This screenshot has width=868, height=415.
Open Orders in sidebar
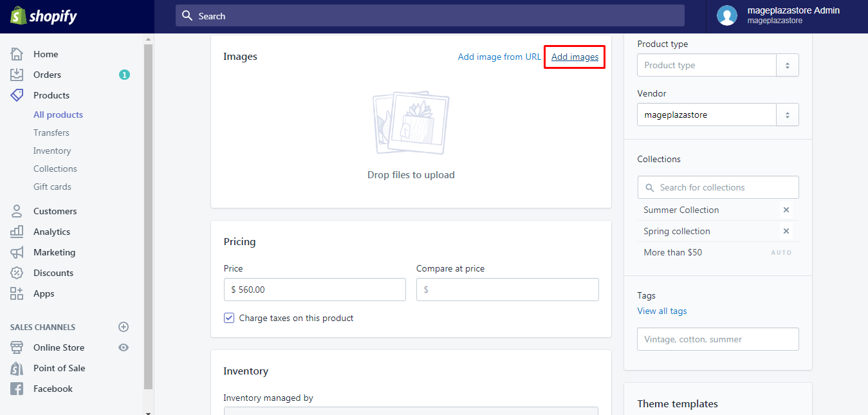click(x=47, y=75)
